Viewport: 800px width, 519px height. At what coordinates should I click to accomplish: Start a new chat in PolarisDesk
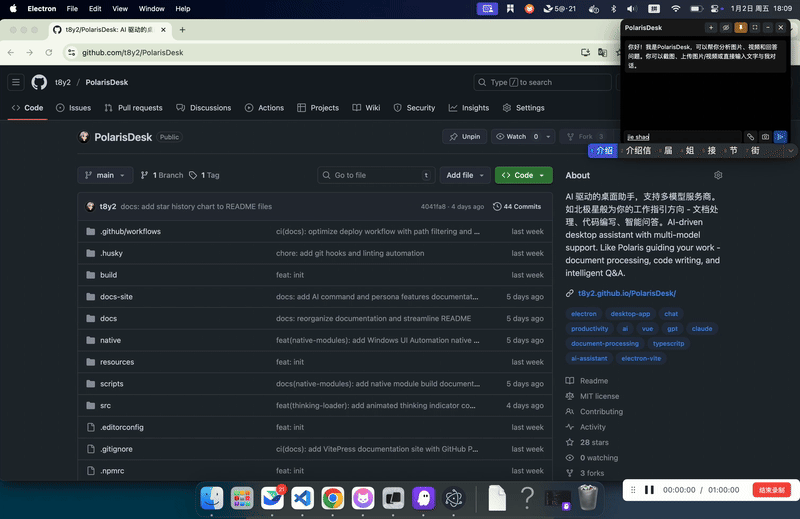[x=711, y=28]
